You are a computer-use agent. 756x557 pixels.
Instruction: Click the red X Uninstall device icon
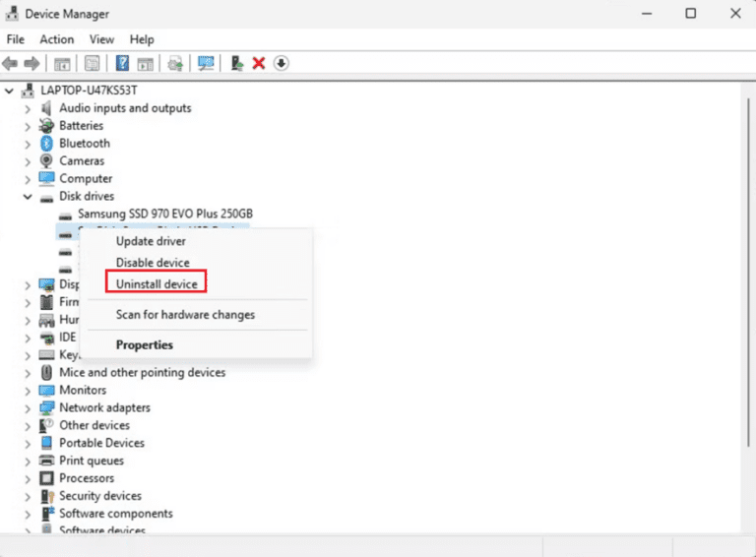(x=259, y=63)
